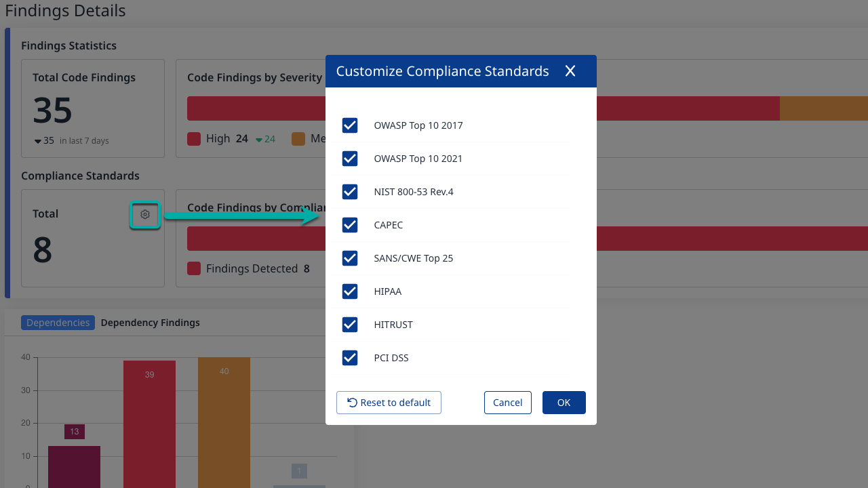Uncheck the PCI DSS checkbox

tap(350, 358)
